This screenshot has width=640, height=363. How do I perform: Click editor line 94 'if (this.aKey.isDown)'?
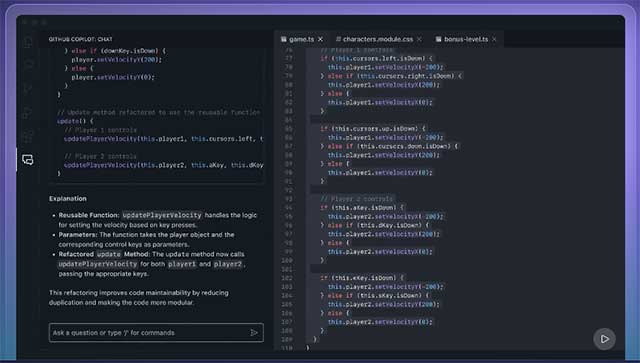tap(362, 208)
